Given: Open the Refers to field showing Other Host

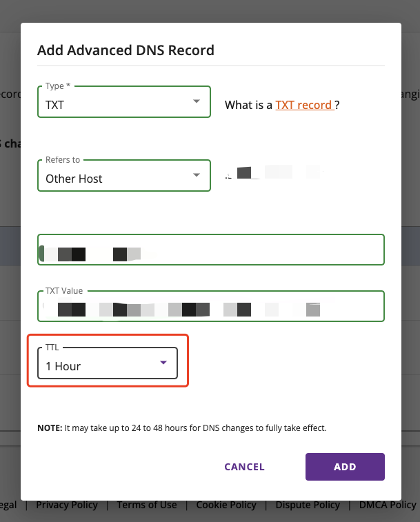Looking at the screenshot, I should click(124, 176).
